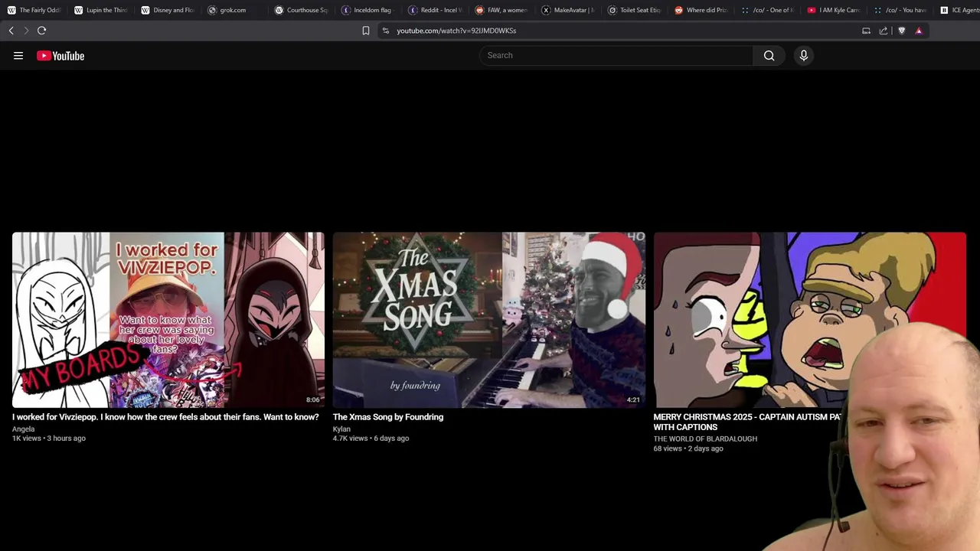Open The Xmas Song video thumbnail
Screen dimensions: 980x551
tap(489, 320)
